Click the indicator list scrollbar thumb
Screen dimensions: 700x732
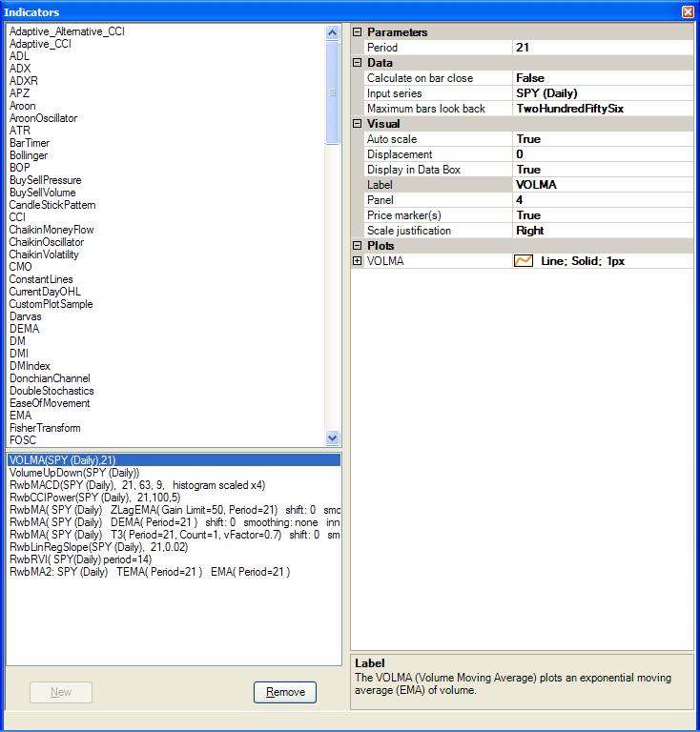(x=333, y=92)
